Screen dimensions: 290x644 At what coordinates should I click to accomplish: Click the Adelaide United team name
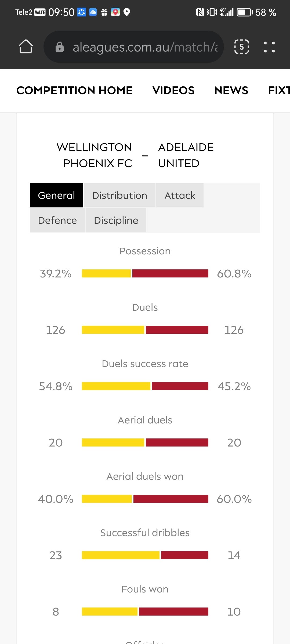point(186,155)
